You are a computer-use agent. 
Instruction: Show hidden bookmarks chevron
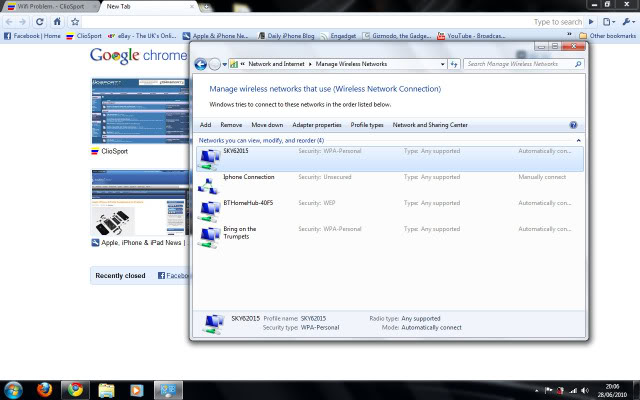pyautogui.click(x=569, y=35)
